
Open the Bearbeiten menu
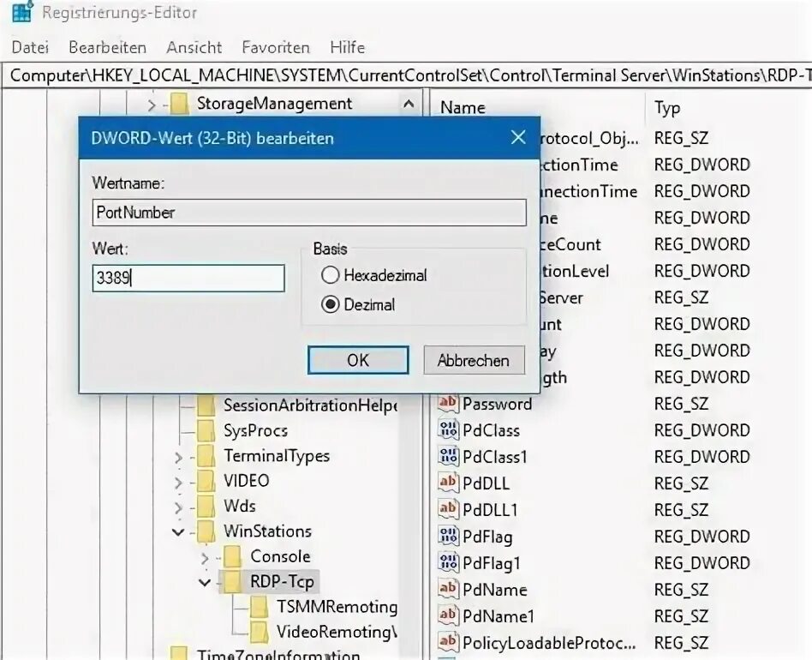107,47
